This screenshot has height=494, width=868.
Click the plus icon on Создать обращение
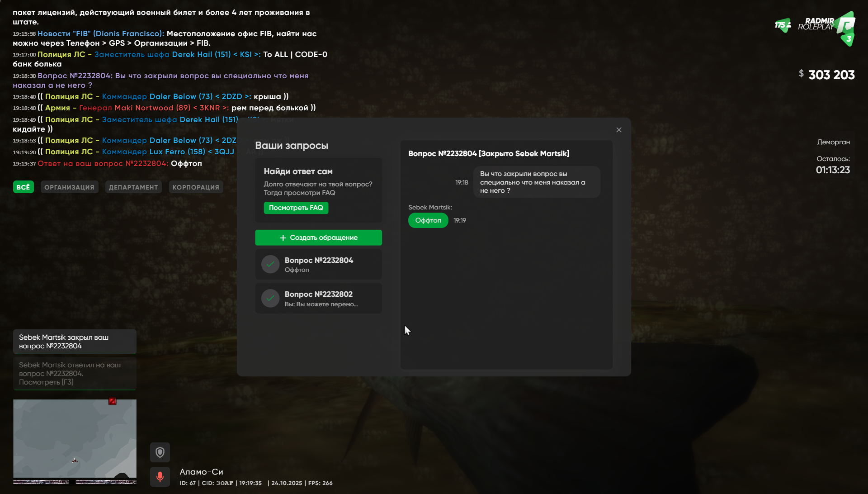[283, 238]
